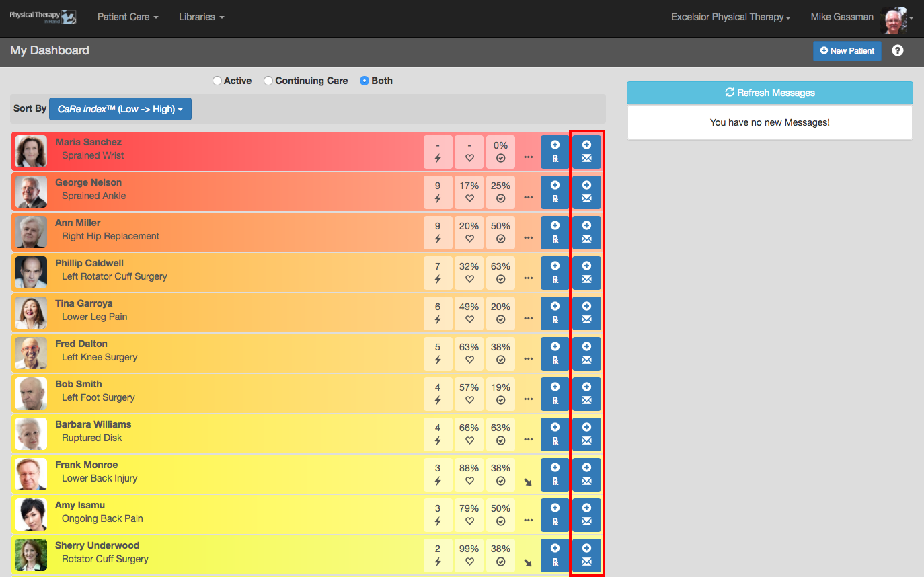Open the Patient Care menu

[128, 17]
